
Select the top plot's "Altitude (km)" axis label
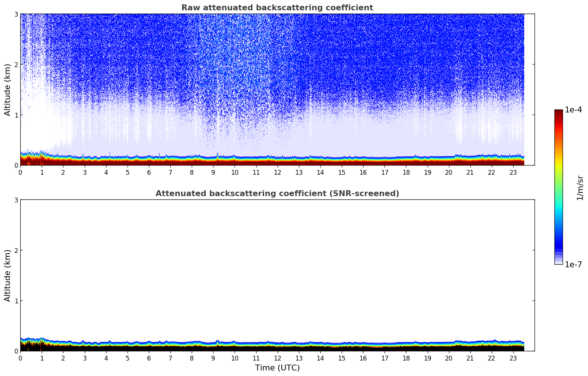tap(8, 90)
